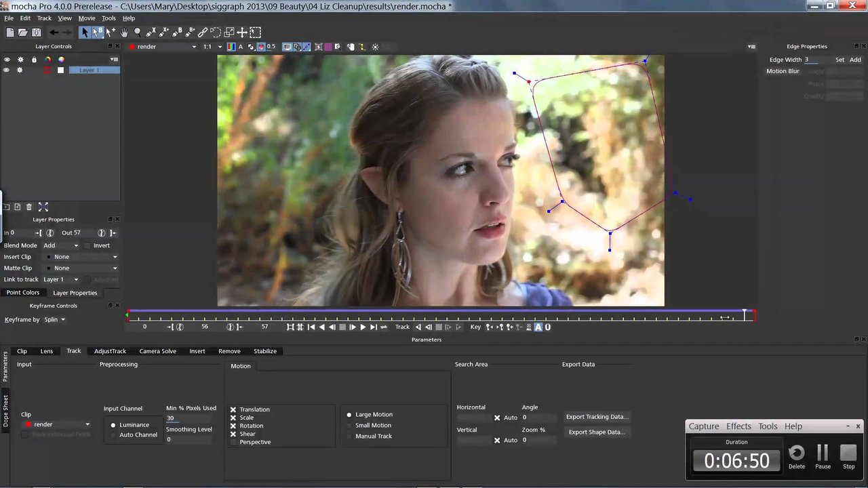This screenshot has height=488, width=868.
Task: Click the Export Shape Data button
Action: pyautogui.click(x=596, y=432)
